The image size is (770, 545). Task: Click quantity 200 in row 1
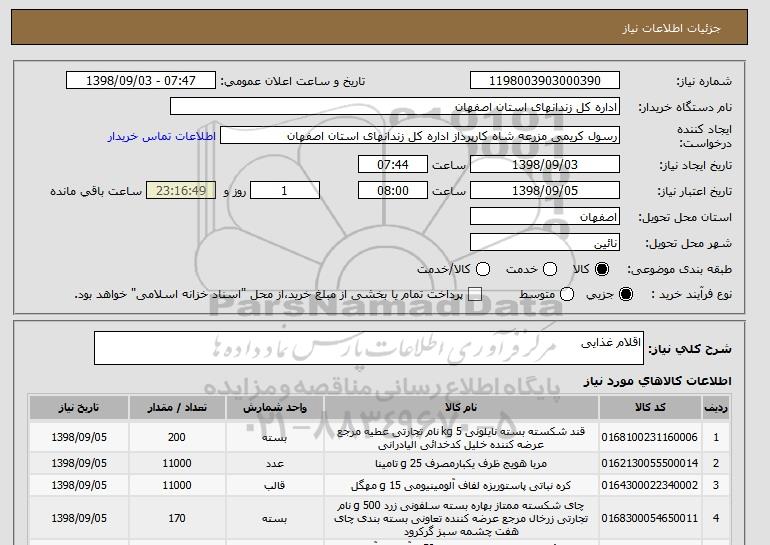click(177, 437)
